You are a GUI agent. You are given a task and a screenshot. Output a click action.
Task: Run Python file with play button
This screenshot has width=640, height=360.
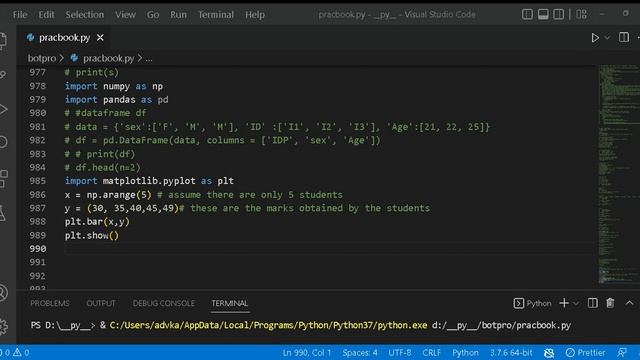[x=595, y=38]
